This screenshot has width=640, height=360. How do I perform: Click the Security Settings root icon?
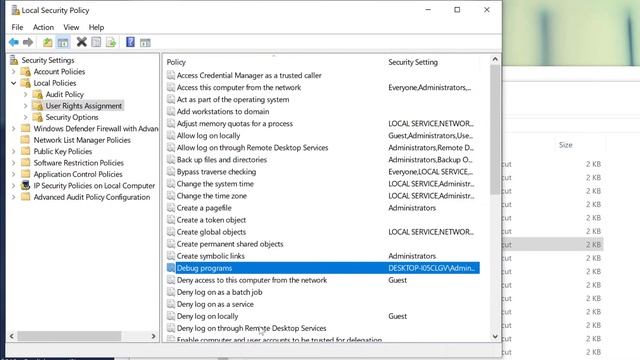[14, 60]
